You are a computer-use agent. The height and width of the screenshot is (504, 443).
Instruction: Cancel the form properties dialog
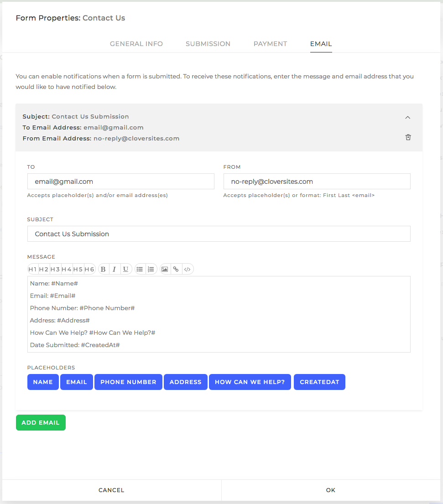point(111,490)
